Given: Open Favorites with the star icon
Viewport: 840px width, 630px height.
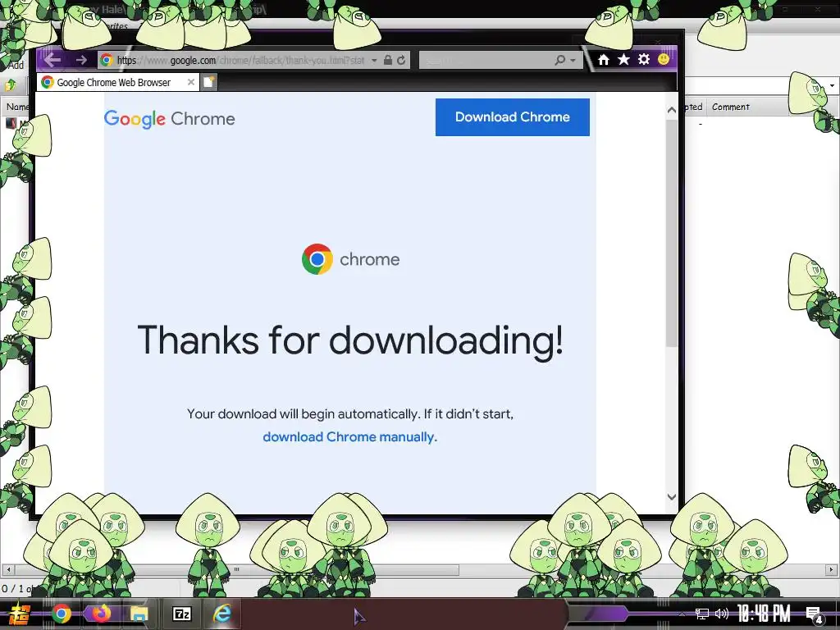Looking at the screenshot, I should pos(623,59).
